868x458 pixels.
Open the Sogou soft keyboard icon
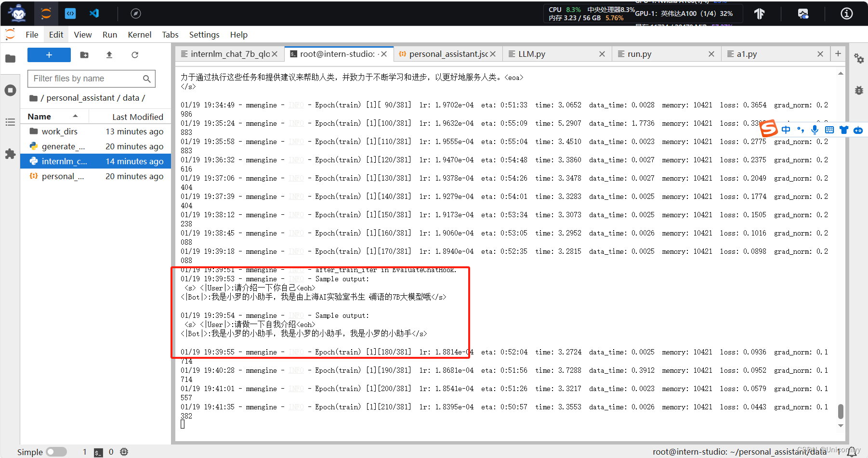pyautogui.click(x=829, y=130)
